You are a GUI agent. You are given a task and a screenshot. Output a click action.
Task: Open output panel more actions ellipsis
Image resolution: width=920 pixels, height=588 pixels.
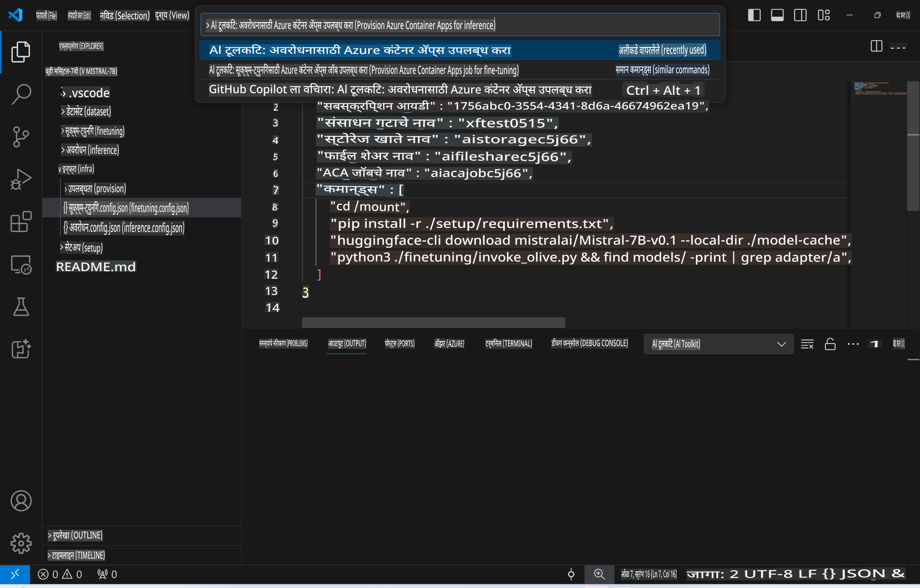tap(853, 344)
